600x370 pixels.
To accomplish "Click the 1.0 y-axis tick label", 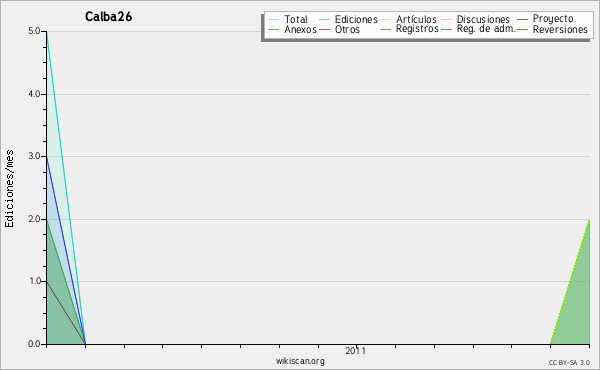I will [x=35, y=281].
